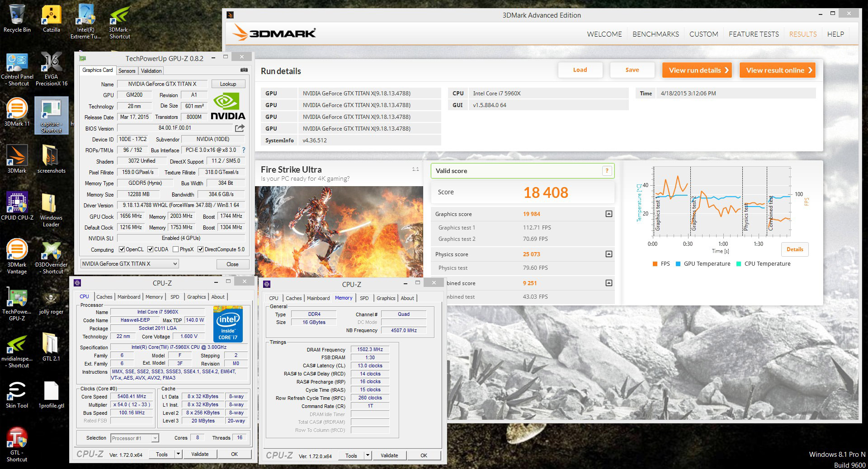Viewport: 868px width, 469px height.
Task: Select the nvidiaInspector shortcut icon
Action: click(x=17, y=350)
